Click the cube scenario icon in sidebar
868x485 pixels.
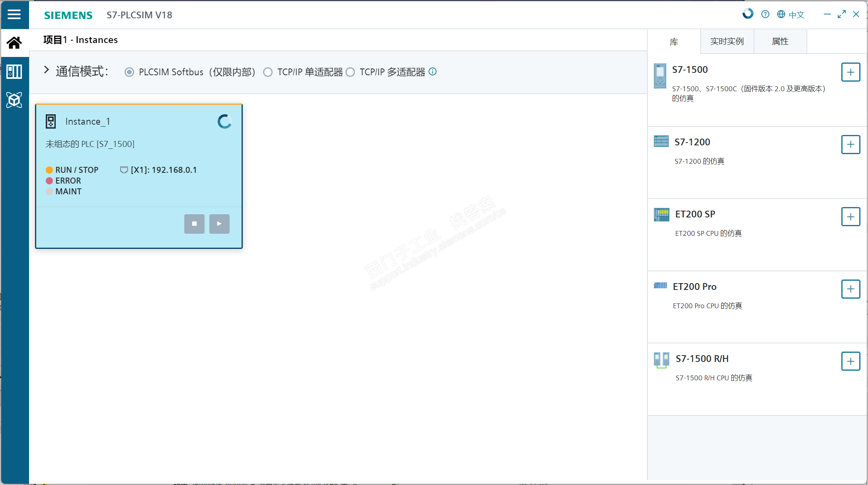[x=14, y=100]
